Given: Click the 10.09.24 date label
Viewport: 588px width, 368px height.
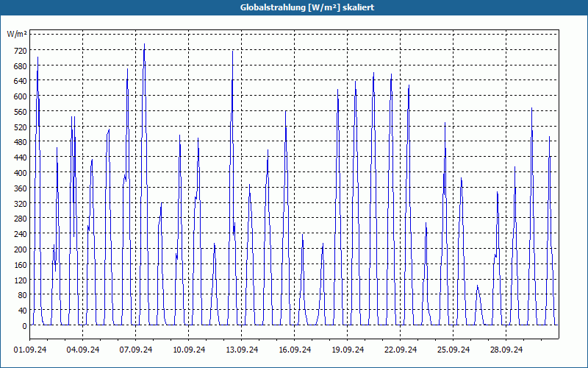Looking at the screenshot, I should [189, 350].
